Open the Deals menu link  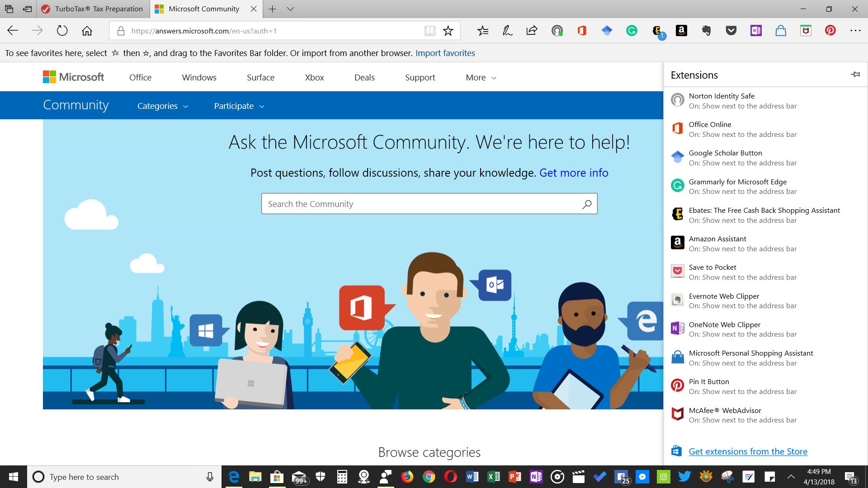[364, 78]
